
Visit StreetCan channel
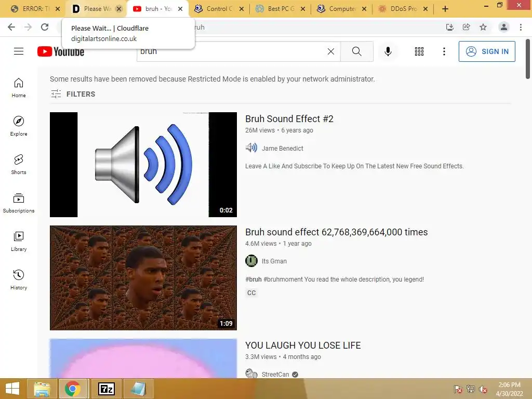click(x=275, y=374)
